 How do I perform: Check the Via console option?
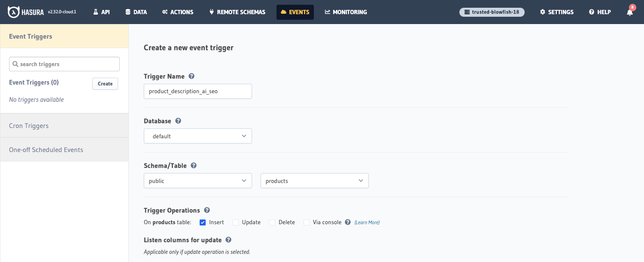pyautogui.click(x=307, y=222)
